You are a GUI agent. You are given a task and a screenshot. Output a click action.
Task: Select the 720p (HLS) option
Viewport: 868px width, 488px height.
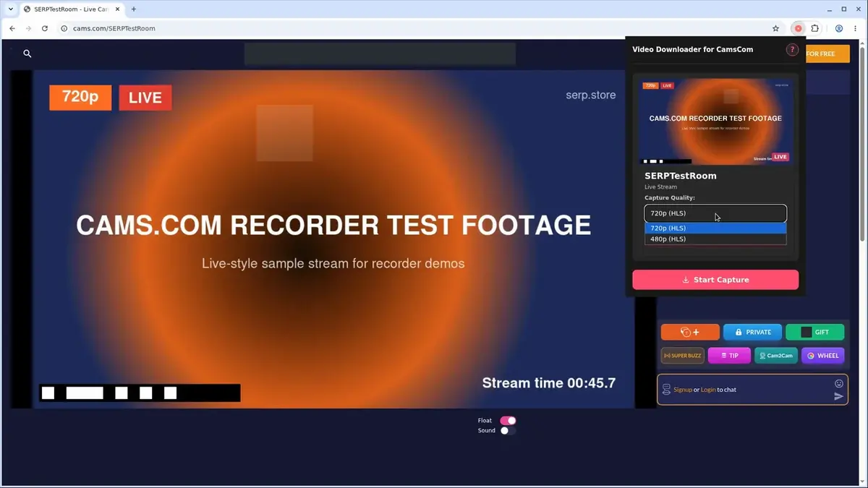(x=715, y=228)
